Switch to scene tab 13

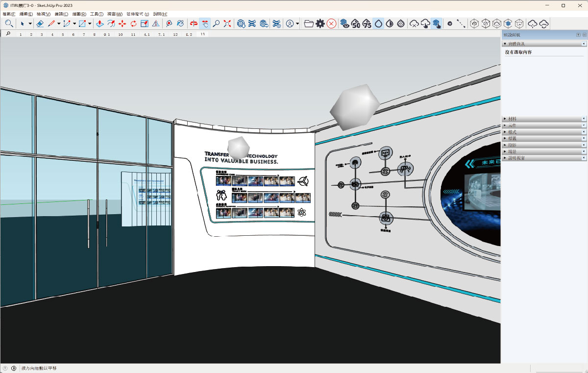(202, 35)
